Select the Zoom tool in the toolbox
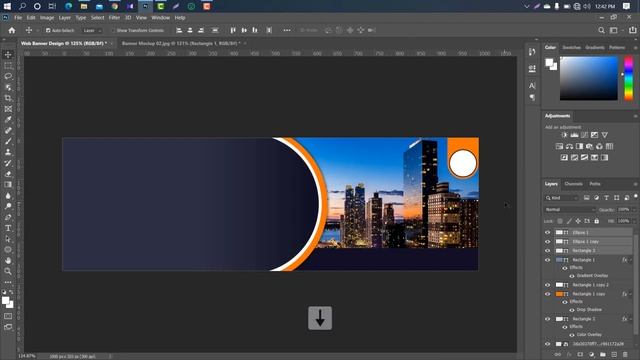The height and width of the screenshot is (360, 640). point(8,271)
